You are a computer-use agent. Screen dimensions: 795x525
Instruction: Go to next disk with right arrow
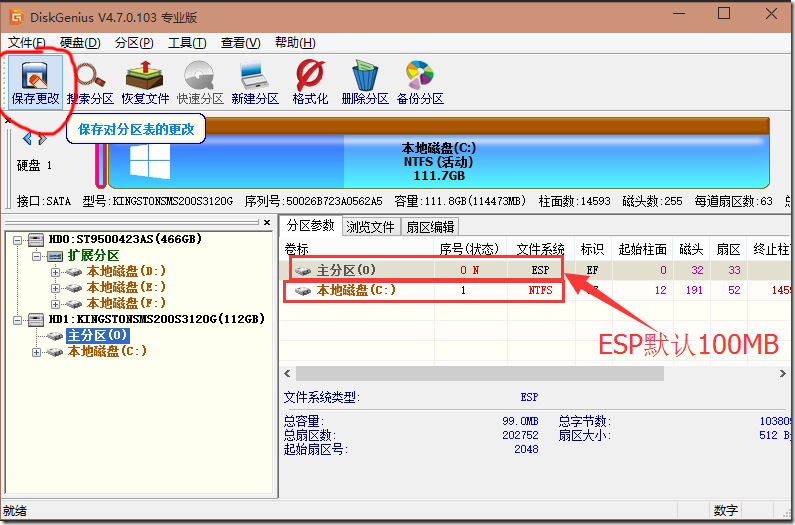point(43,138)
